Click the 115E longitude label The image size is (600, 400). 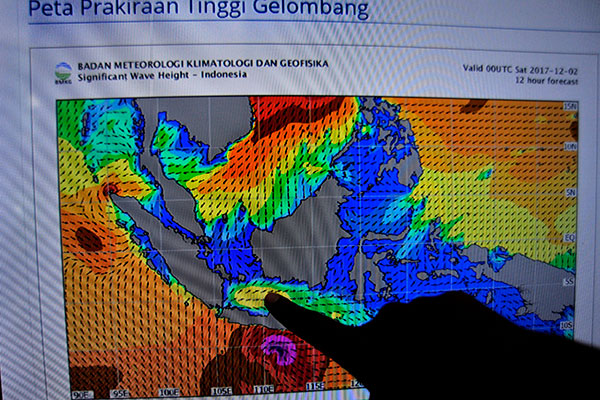(x=313, y=386)
